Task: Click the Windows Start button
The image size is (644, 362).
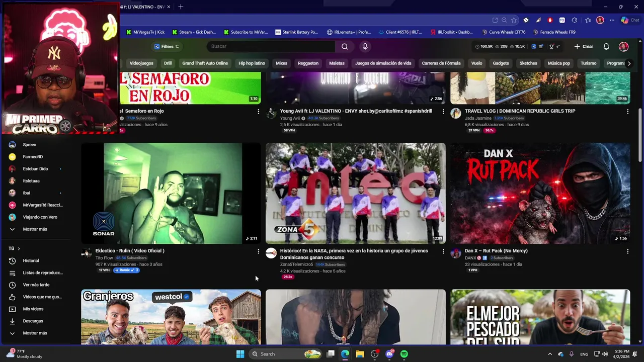Action: click(240, 354)
